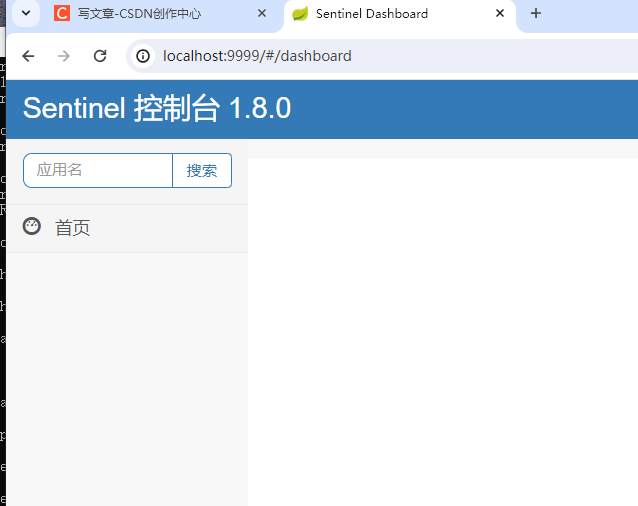The image size is (638, 506).
Task: Open the tab search dropdown arrow
Action: [x=26, y=13]
